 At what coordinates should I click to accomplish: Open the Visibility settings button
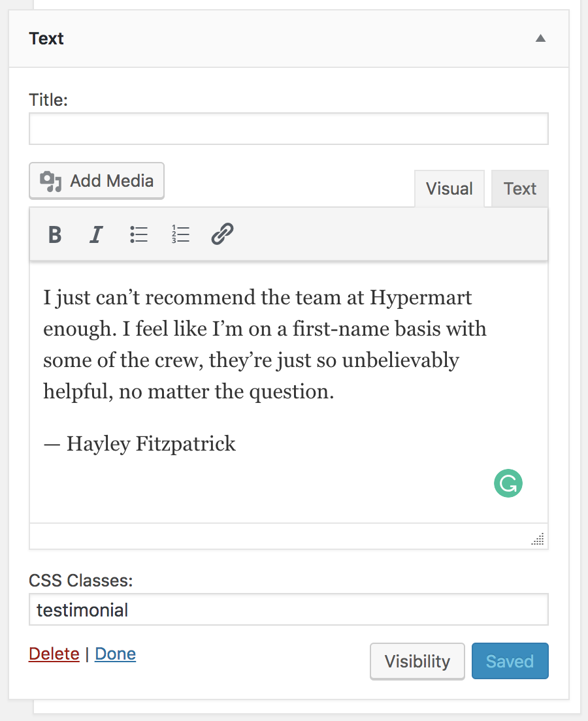(417, 661)
